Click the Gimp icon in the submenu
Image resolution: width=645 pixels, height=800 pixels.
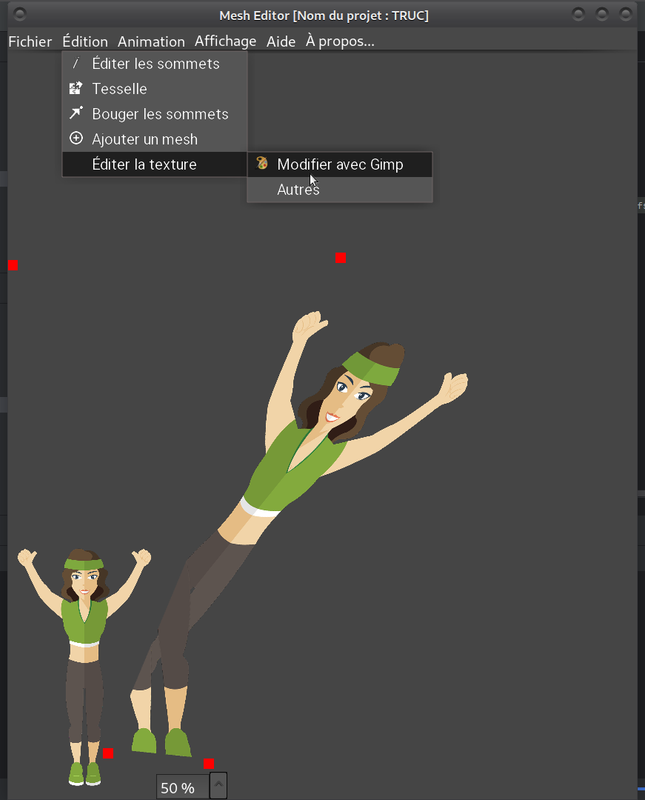coord(262,163)
